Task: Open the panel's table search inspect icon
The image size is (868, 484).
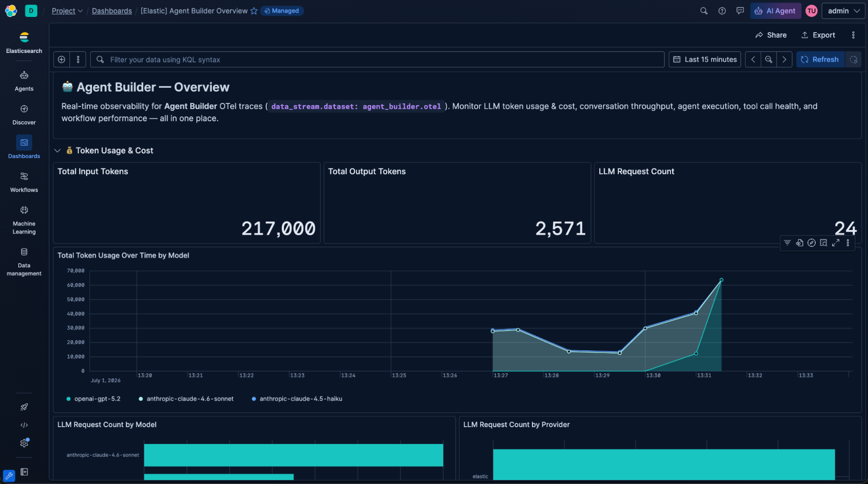Action: [824, 243]
